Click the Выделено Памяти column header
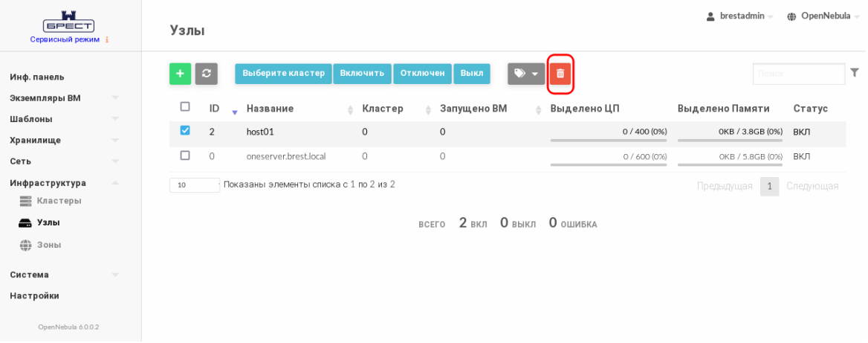The width and height of the screenshot is (868, 343). (x=724, y=109)
